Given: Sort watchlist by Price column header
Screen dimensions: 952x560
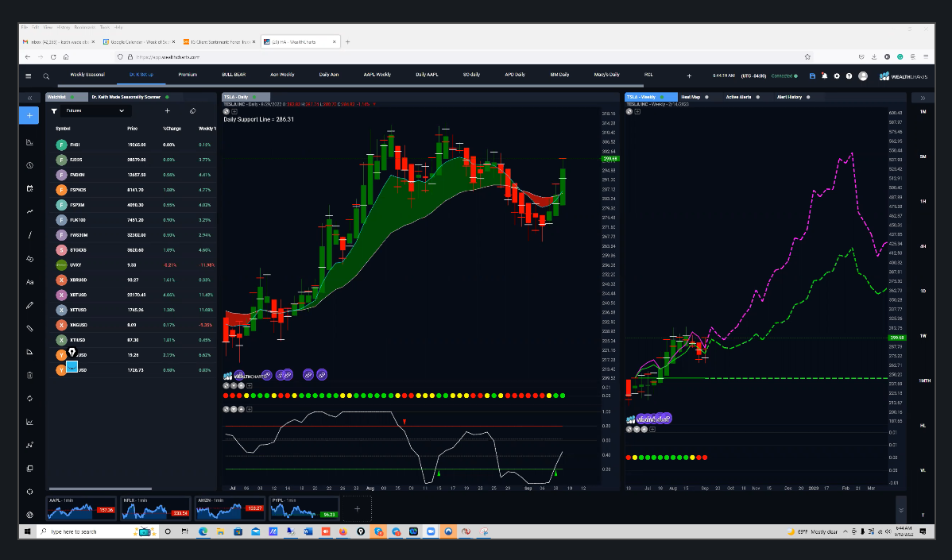Looking at the screenshot, I should (133, 129).
